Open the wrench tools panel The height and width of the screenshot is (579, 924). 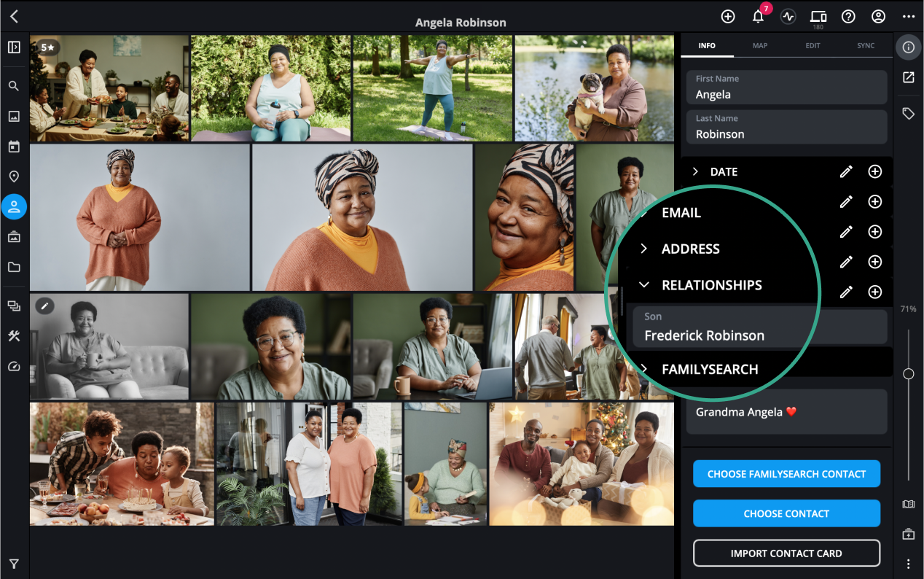[14, 336]
